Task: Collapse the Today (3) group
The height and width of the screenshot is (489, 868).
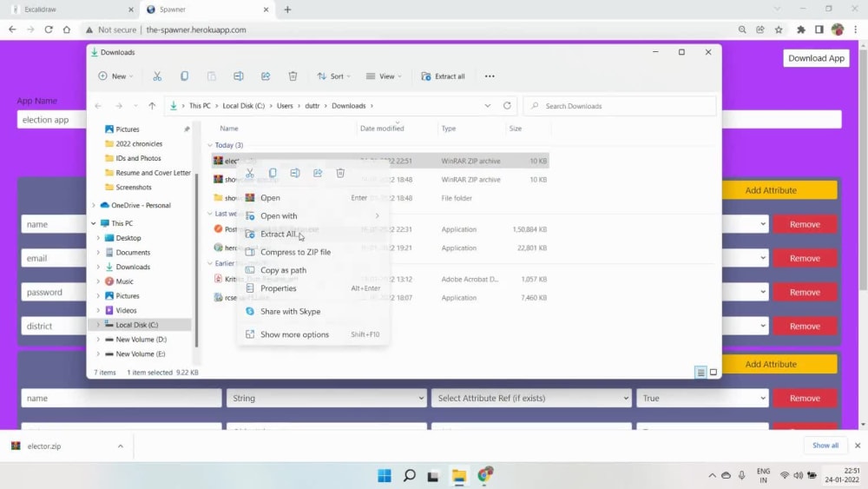Action: point(210,145)
